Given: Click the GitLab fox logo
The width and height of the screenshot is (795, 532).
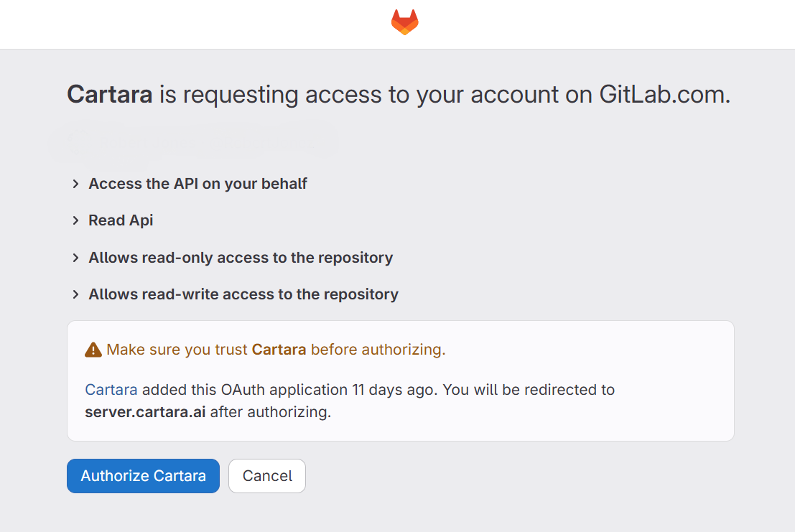Looking at the screenshot, I should click(404, 22).
